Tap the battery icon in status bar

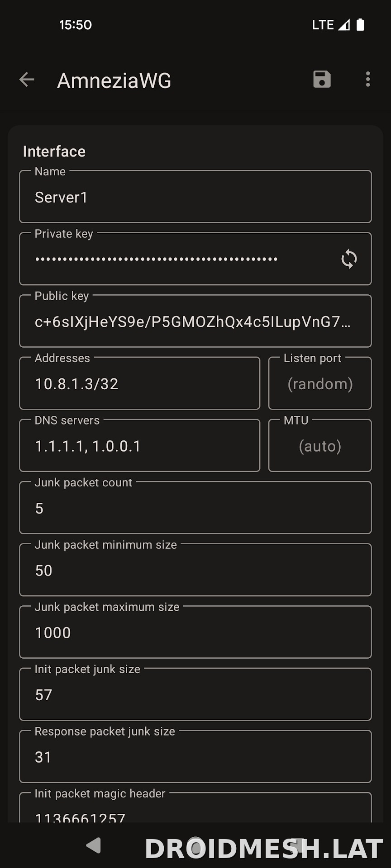(360, 24)
